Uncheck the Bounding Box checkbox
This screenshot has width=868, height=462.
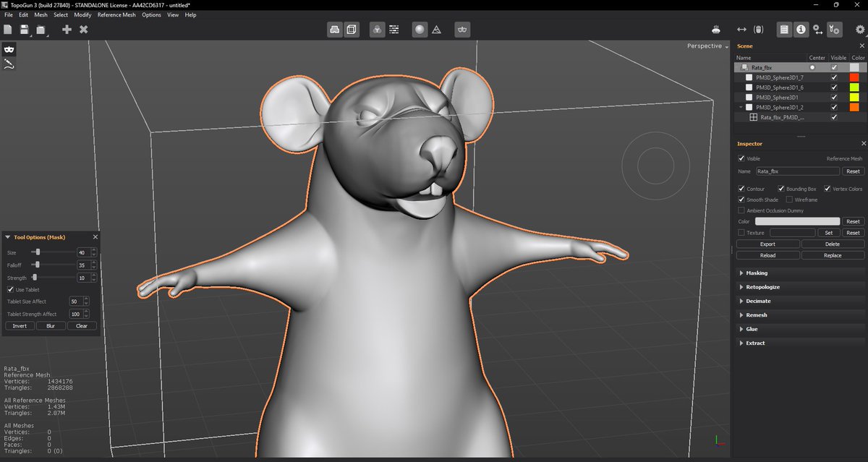780,189
